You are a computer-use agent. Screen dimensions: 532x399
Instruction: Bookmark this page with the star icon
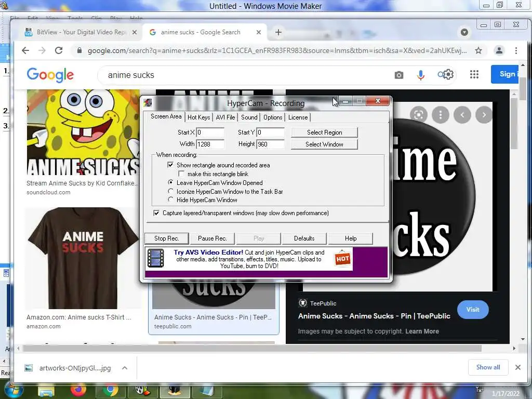click(x=478, y=50)
